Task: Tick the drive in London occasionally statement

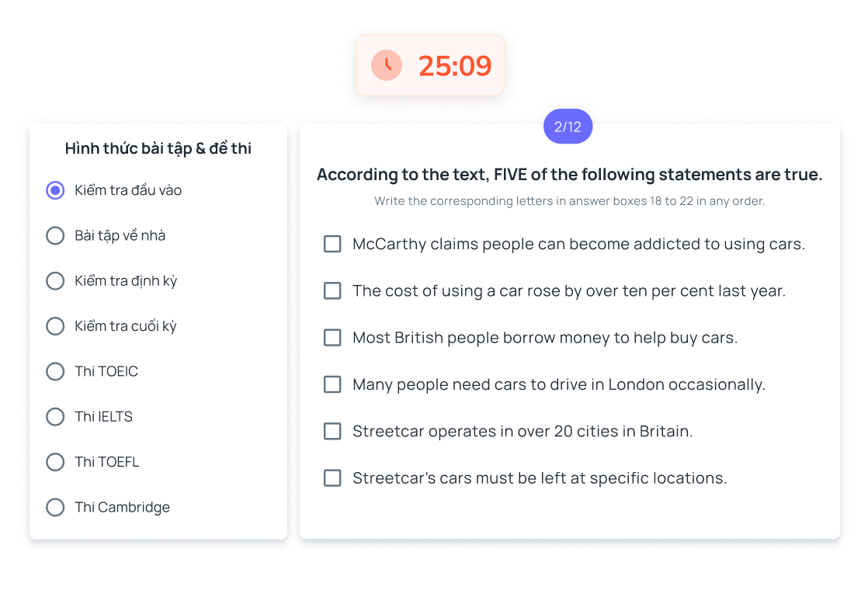Action: [332, 384]
